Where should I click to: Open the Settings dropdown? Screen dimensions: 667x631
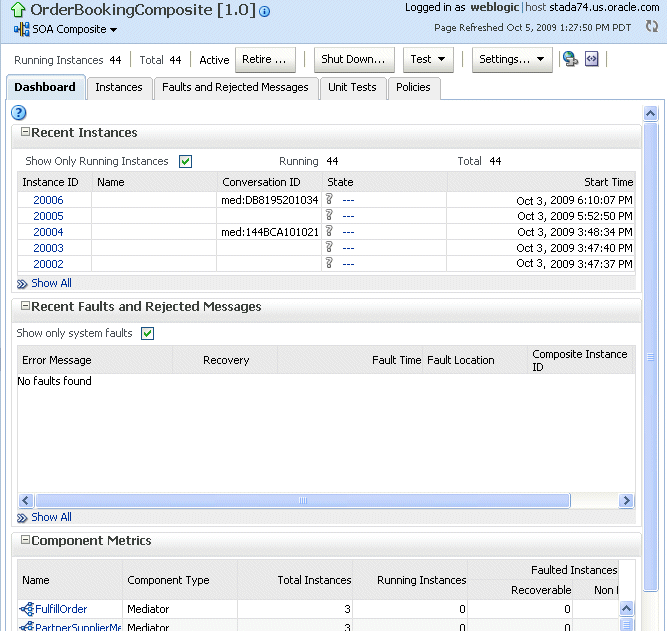click(512, 60)
